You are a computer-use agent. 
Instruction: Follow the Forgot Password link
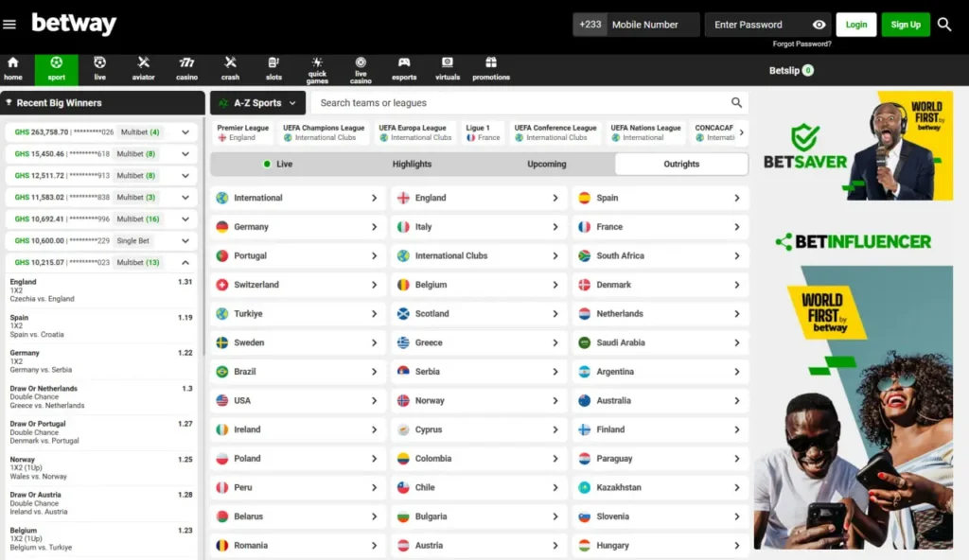[x=802, y=44]
